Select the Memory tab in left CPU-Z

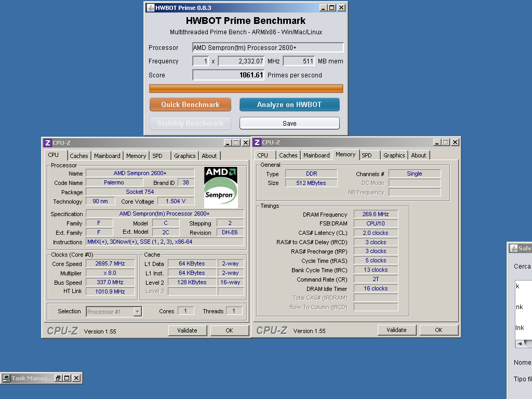(x=136, y=156)
